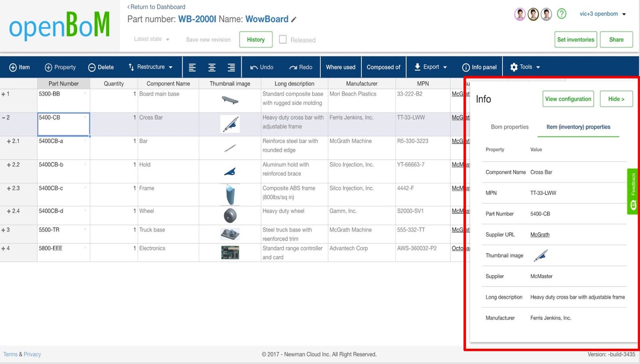Click the second user avatar
The width and height of the screenshot is (640, 364).
pyautogui.click(x=533, y=14)
